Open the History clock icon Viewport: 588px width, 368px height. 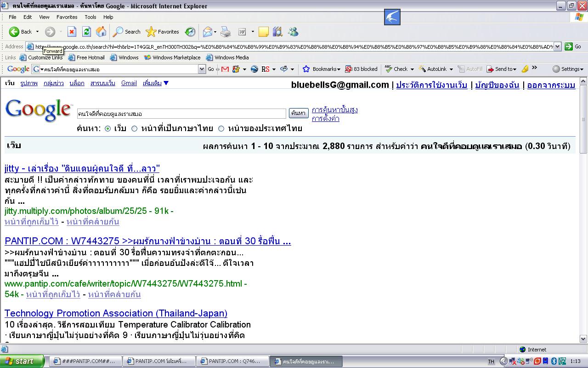click(x=190, y=32)
